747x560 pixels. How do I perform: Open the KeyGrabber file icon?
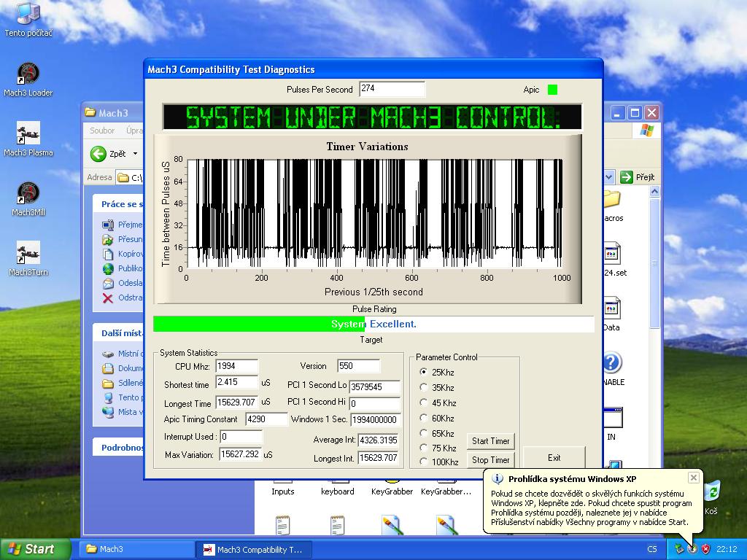point(392,483)
